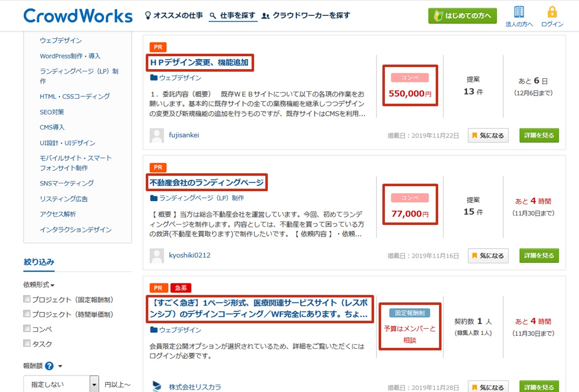Viewport: 579px width, 392px height.
Task: Check プロジェクト（時間単価制） filter
Action: point(27,314)
